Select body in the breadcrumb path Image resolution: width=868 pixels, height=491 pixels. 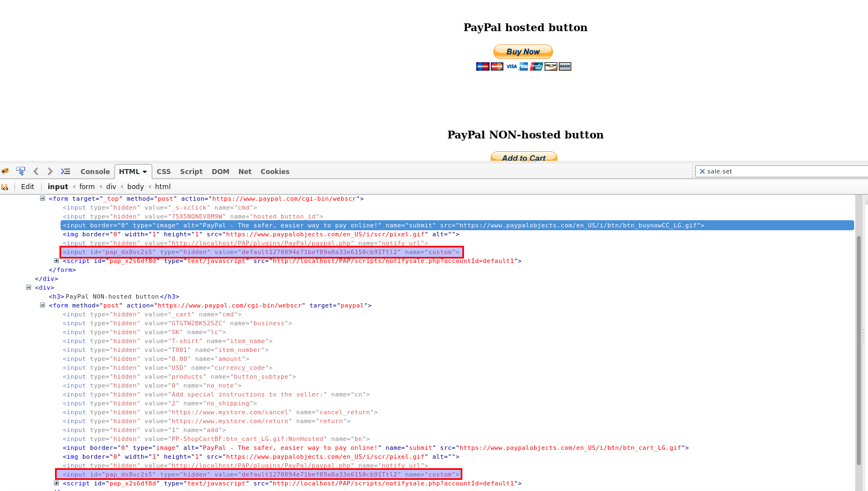(136, 187)
